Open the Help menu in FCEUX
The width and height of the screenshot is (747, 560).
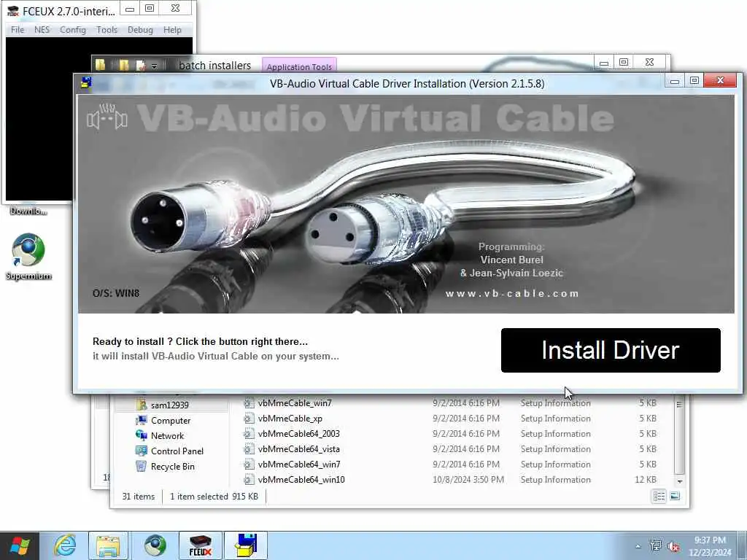tap(172, 29)
